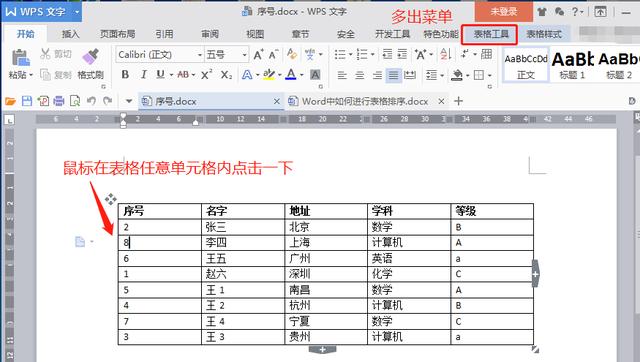The height and width of the screenshot is (362, 640).
Task: Apply paragraph shading paint bucket
Action: [457, 75]
